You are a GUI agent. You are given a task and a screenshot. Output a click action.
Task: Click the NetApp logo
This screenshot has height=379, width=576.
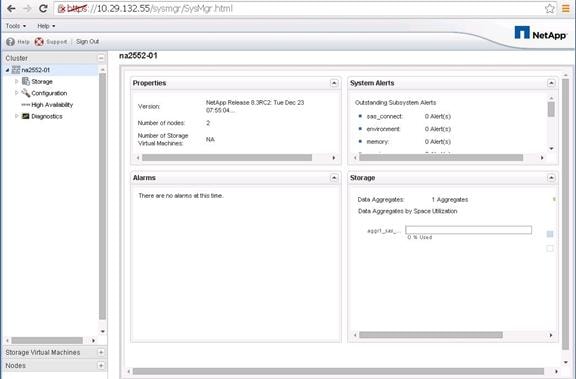(x=540, y=34)
